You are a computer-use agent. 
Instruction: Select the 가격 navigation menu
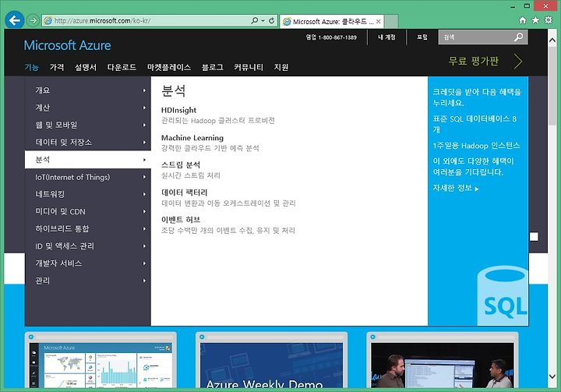click(x=57, y=67)
